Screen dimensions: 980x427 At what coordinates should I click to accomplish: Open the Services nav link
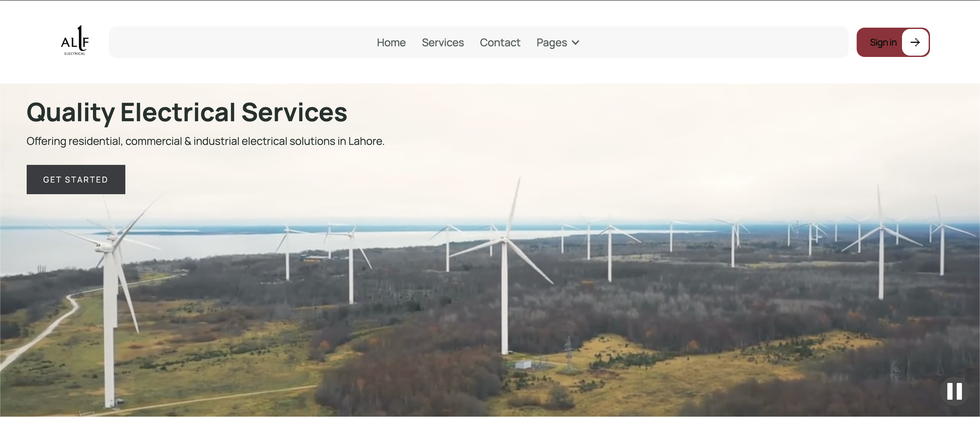(x=442, y=43)
